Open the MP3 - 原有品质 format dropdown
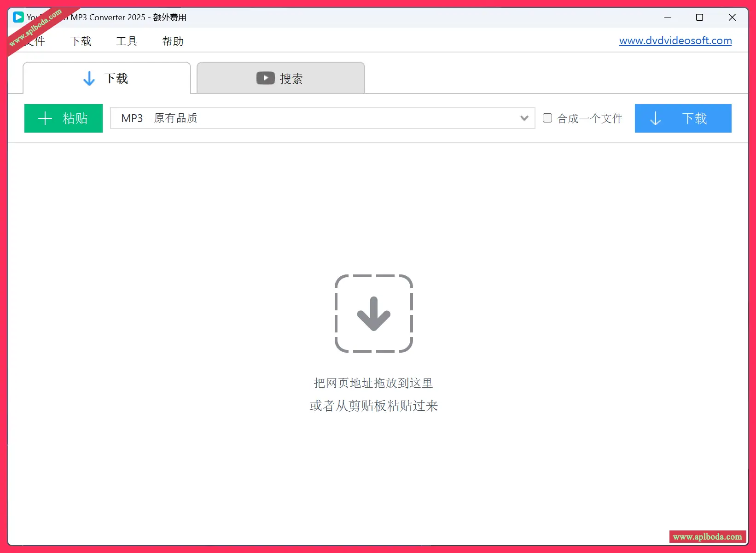The height and width of the screenshot is (553, 756). [x=318, y=118]
